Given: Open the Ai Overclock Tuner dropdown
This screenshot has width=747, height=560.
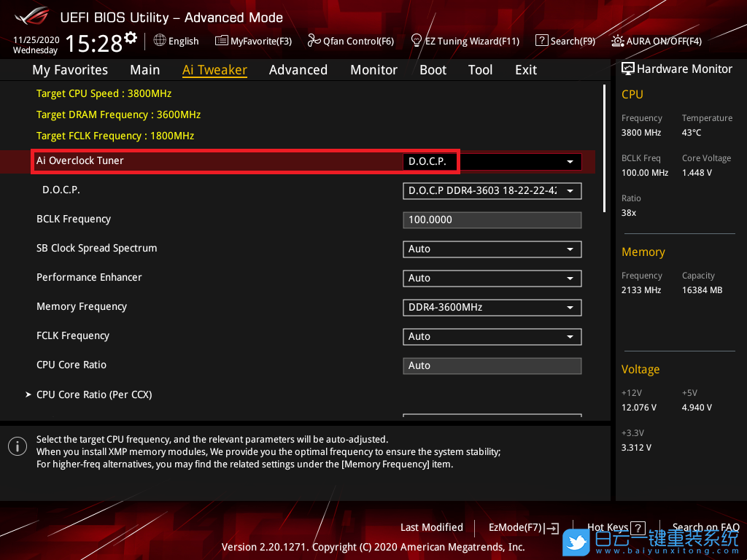Looking at the screenshot, I should (492, 161).
